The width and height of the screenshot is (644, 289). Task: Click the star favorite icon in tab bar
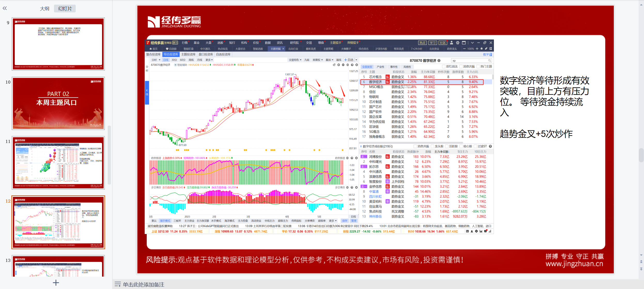(x=482, y=49)
